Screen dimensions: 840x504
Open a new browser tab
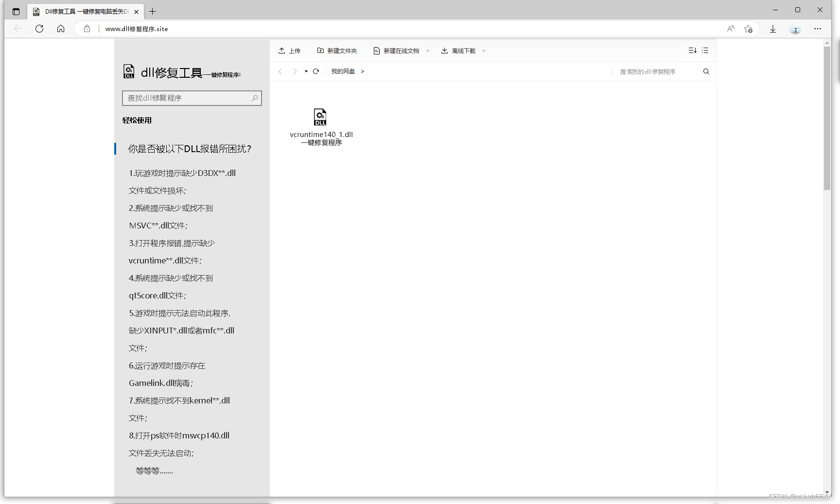[153, 11]
